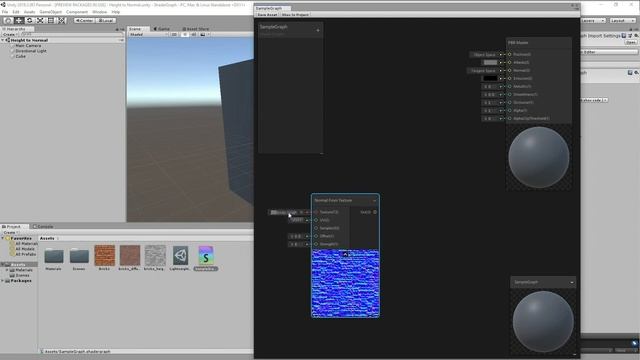Open the Shaded draw mode dropdown
Image resolution: width=640 pixels, height=360 pixels.
[x=148, y=35]
